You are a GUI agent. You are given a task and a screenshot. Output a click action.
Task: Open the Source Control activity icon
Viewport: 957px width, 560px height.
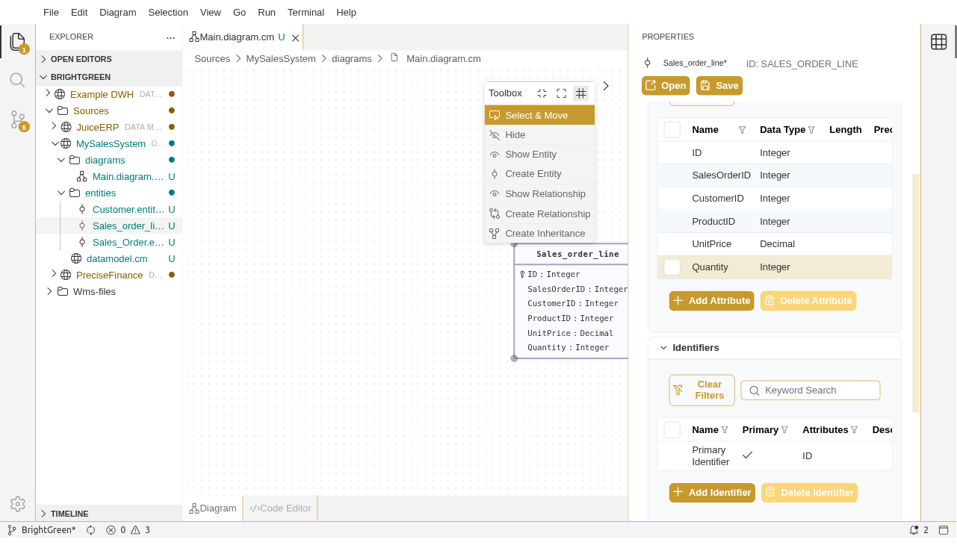click(x=17, y=119)
